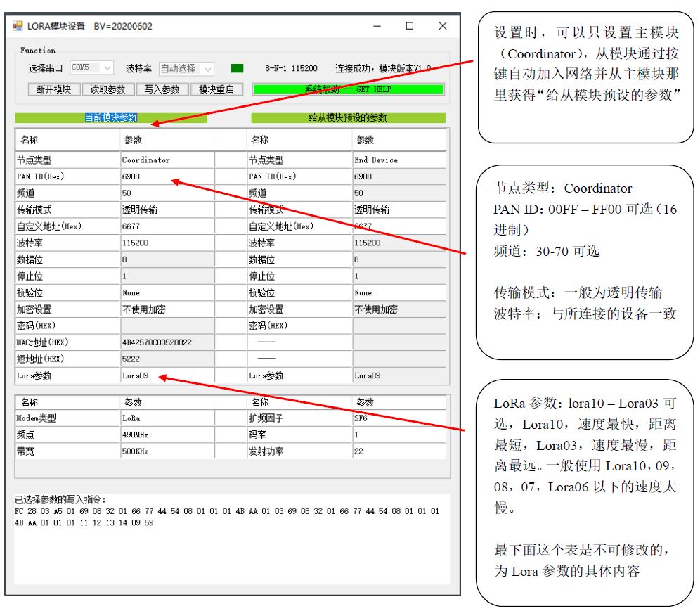Click the 频点 490MHz value
Screen dimensions: 700x611
pyautogui.click(x=167, y=435)
